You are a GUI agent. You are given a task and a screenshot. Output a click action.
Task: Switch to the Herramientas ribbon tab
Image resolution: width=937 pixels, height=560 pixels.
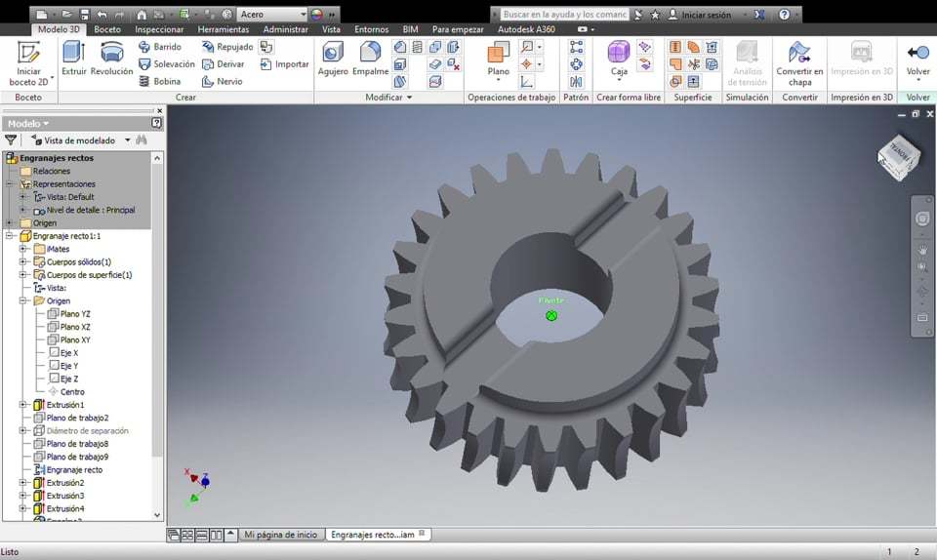(x=223, y=29)
